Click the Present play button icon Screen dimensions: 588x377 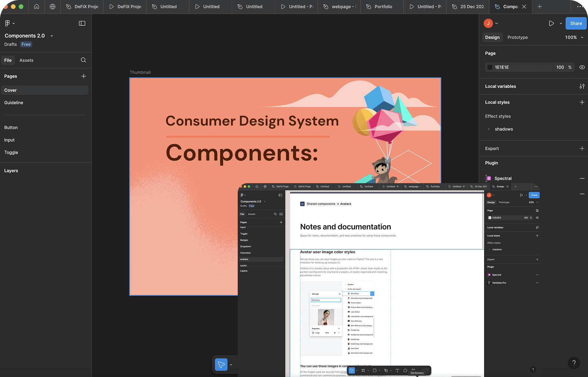[x=551, y=23]
